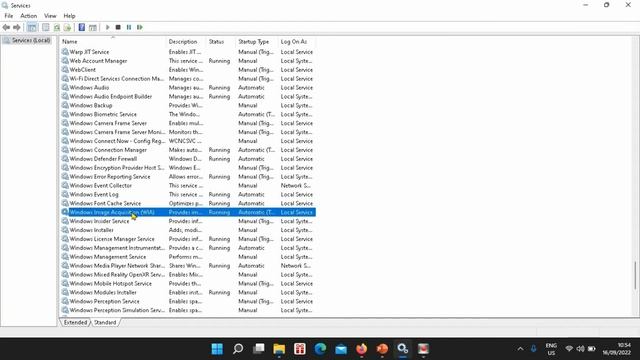Image resolution: width=640 pixels, height=360 pixels.
Task: Select Wi-Fi Direct Services Connection Manager row
Action: point(188,79)
